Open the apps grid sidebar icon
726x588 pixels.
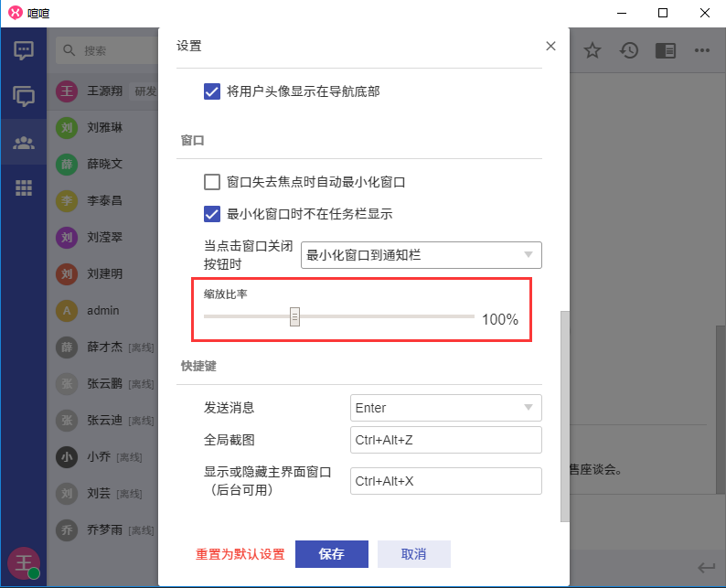pyautogui.click(x=24, y=188)
